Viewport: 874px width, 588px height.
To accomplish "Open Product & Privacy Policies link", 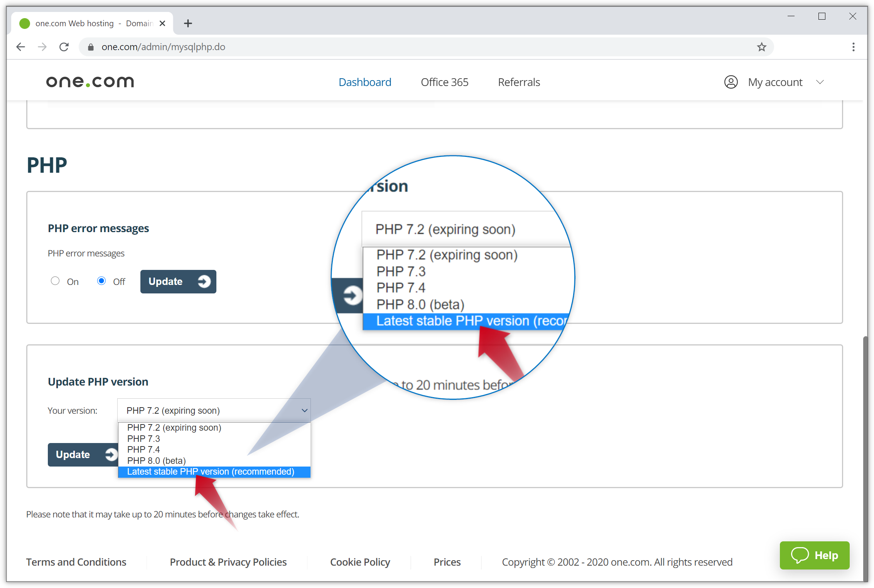I will pos(228,562).
